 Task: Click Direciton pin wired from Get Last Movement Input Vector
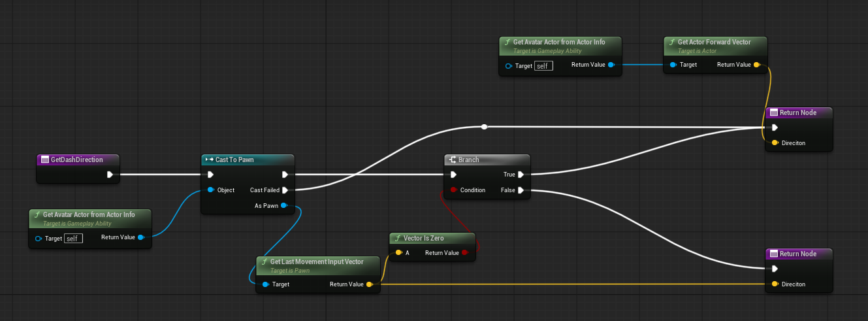pos(775,284)
